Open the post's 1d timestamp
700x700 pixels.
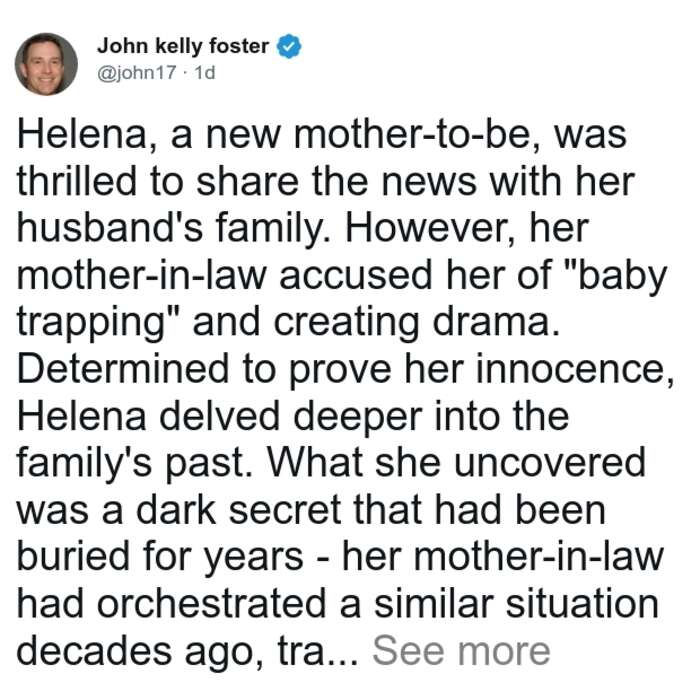(205, 72)
